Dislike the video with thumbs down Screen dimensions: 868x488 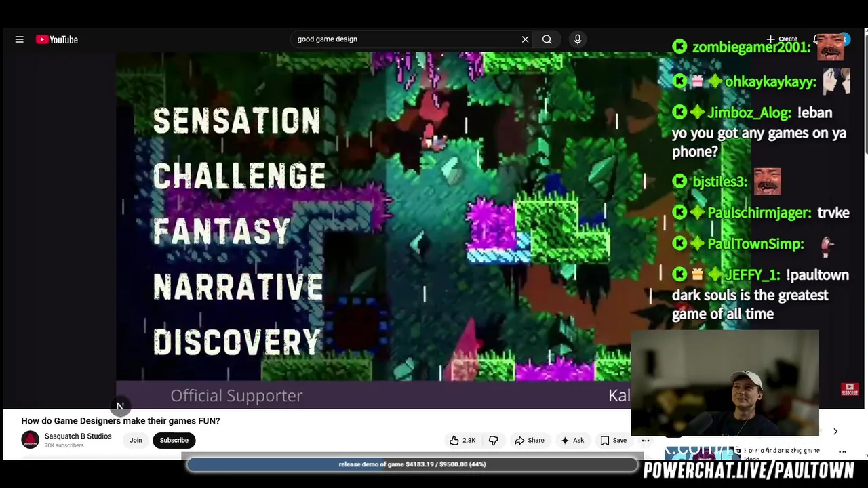(493, 441)
